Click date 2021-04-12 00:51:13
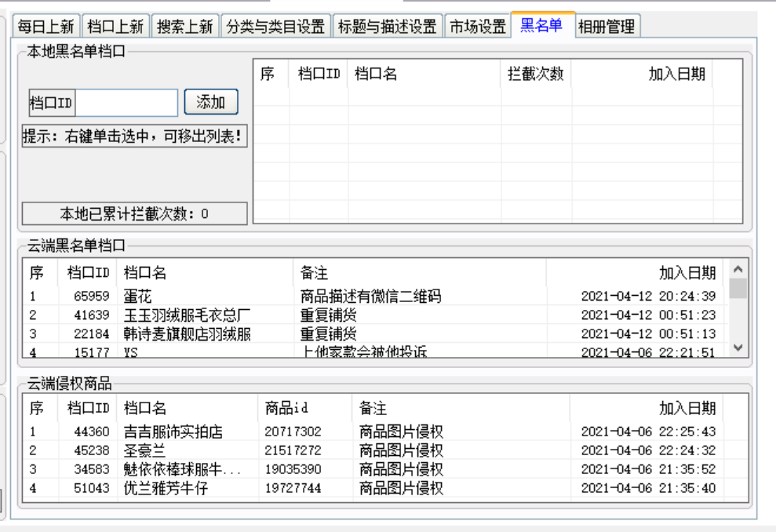 (648, 333)
